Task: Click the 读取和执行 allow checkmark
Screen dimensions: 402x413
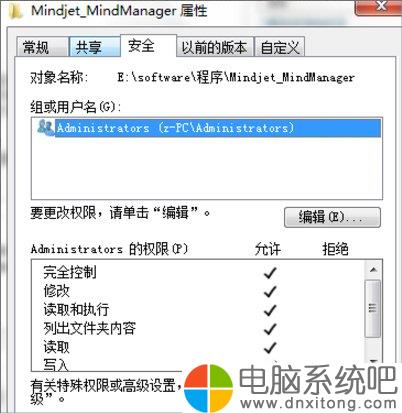Action: pyautogui.click(x=270, y=310)
